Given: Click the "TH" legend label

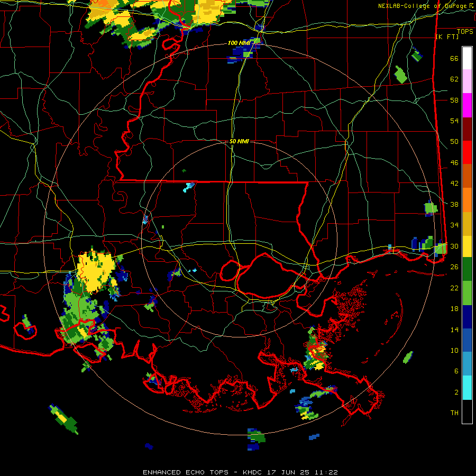Looking at the screenshot, I should 454,413.
